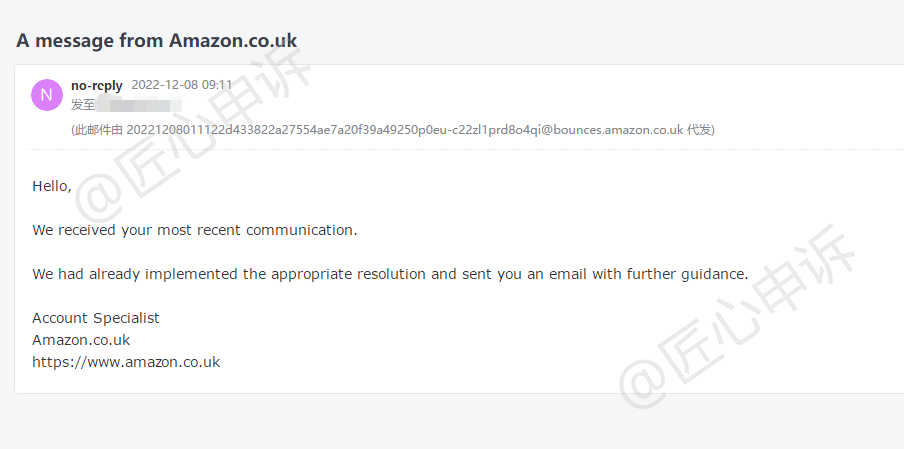Click the 'A message from Amazon.co.uk' heading

point(156,40)
